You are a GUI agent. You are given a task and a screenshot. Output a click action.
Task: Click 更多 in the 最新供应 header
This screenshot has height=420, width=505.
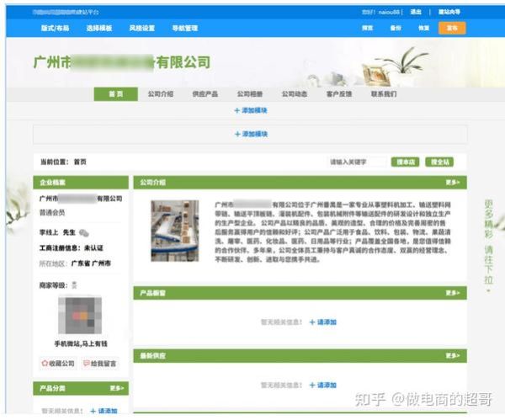tap(453, 355)
